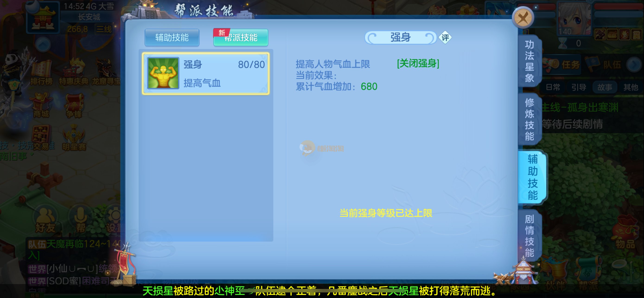The height and width of the screenshot is (298, 644).
Task: Expand the right-side panel arrow
Action: 634,65
